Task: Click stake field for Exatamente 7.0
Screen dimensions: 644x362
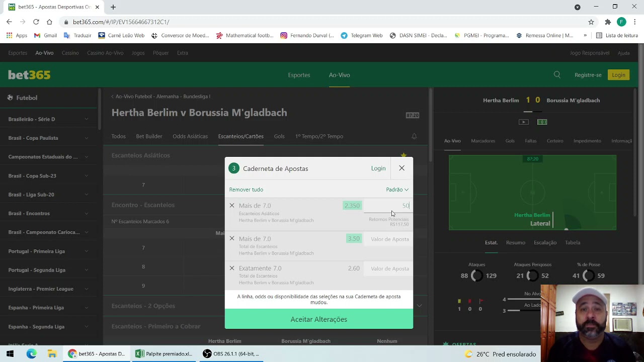Action: pos(388,268)
